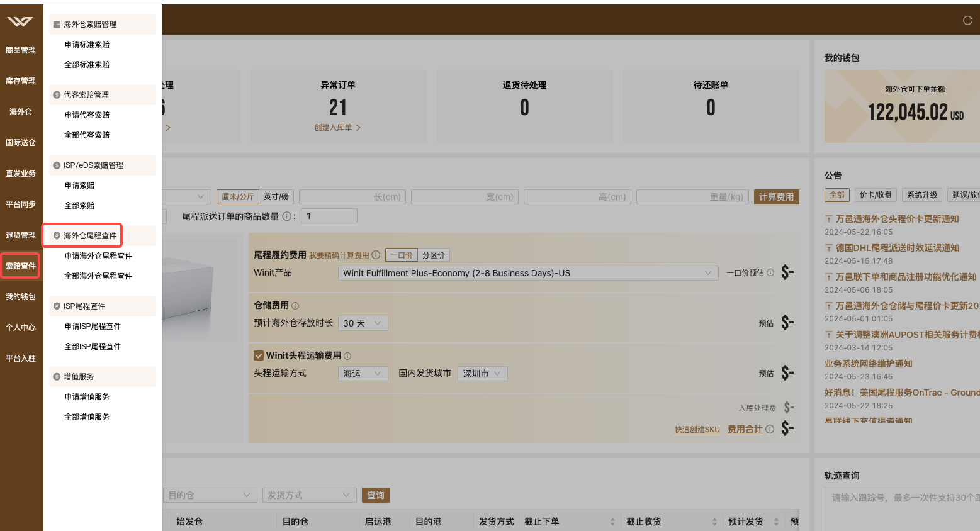Open 库存管理 in left sidebar
The width and height of the screenshot is (980, 531).
click(x=21, y=81)
